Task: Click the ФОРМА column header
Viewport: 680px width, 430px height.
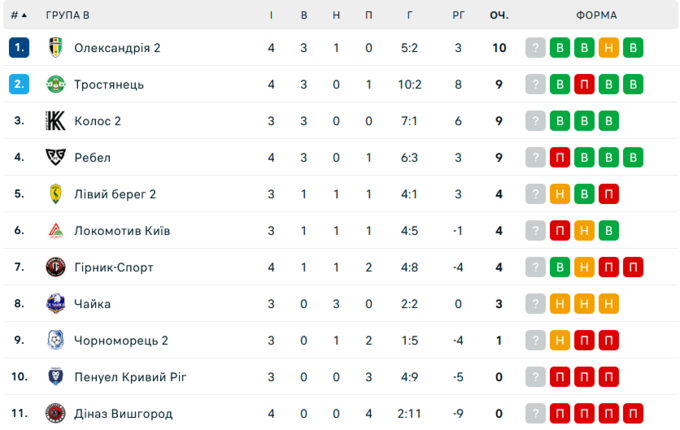Action: tap(596, 15)
